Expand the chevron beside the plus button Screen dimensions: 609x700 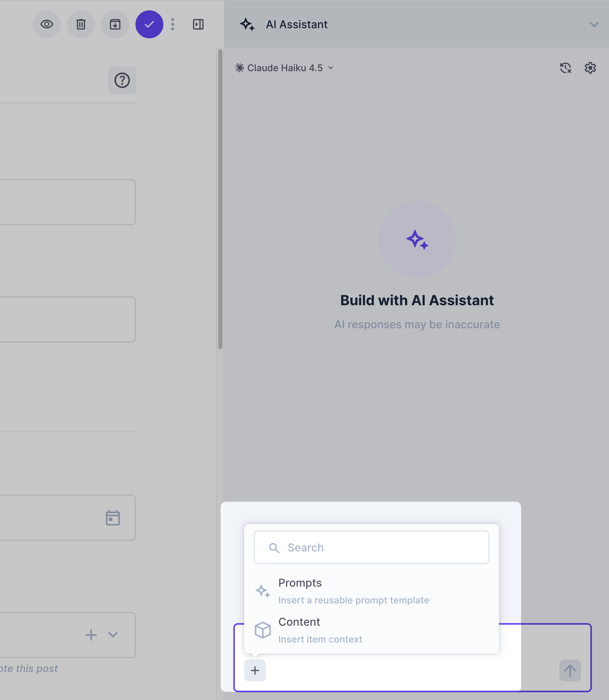pos(113,635)
